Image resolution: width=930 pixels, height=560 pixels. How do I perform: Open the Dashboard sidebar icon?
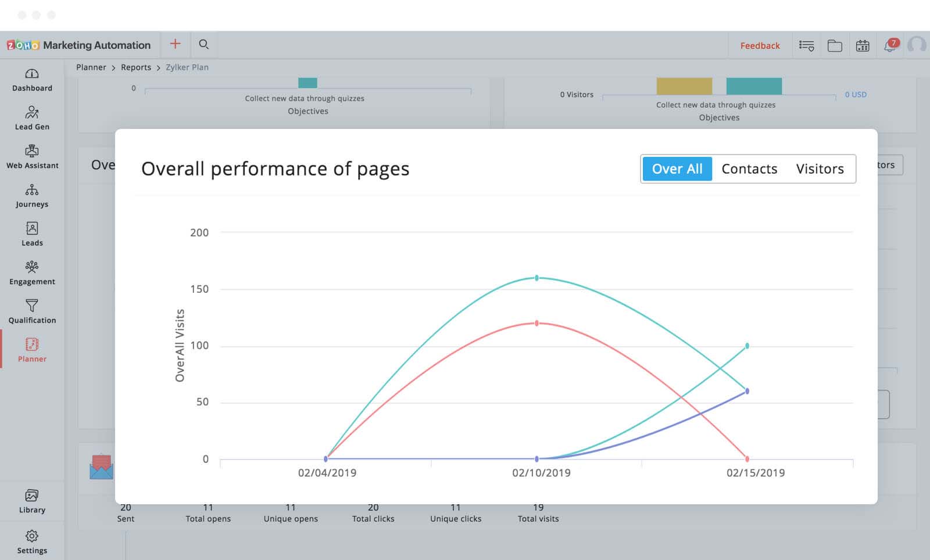click(32, 80)
